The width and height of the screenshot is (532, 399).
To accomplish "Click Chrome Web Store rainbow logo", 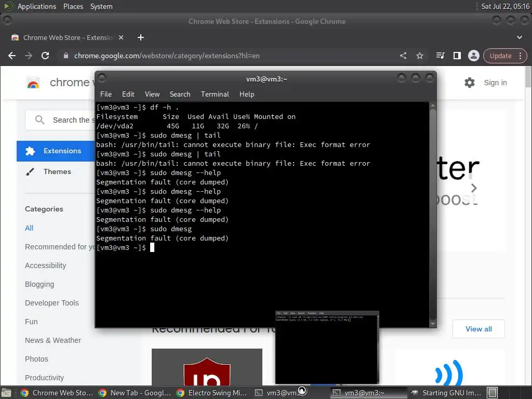I will coord(33,83).
